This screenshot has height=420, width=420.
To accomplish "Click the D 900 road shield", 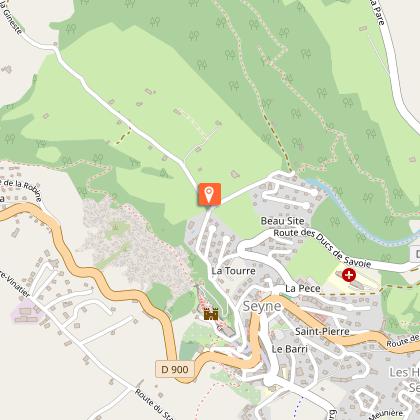I will tap(174, 369).
